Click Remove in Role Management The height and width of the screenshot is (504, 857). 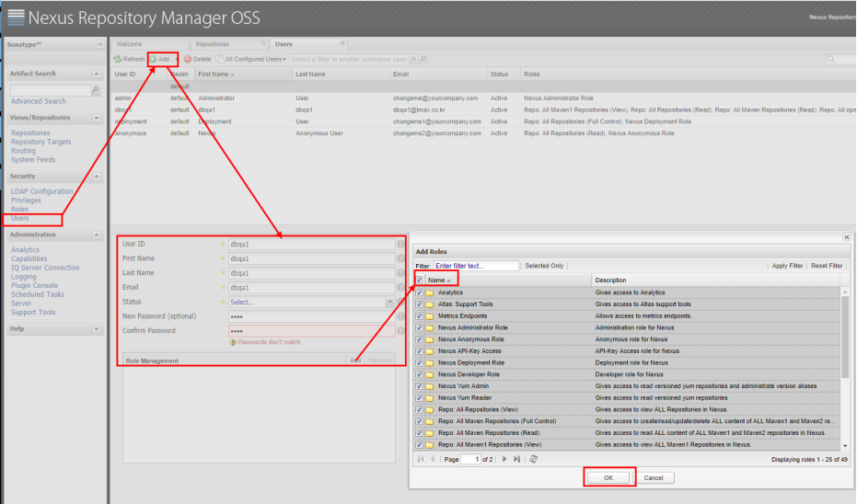point(380,361)
